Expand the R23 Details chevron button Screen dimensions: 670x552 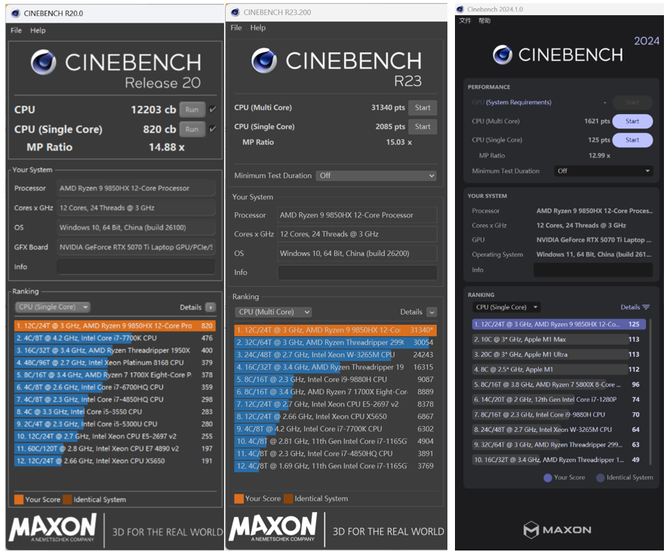coord(434,312)
